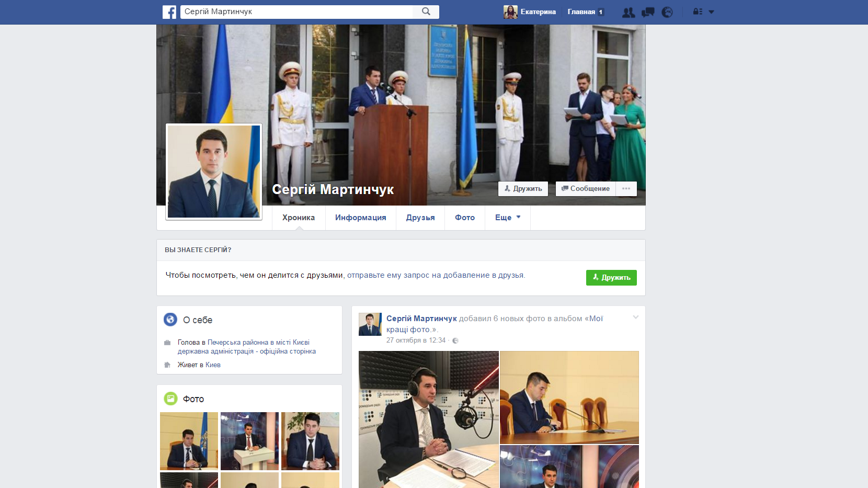The height and width of the screenshot is (488, 868).
Task: Open the Фото tab
Action: (x=465, y=218)
